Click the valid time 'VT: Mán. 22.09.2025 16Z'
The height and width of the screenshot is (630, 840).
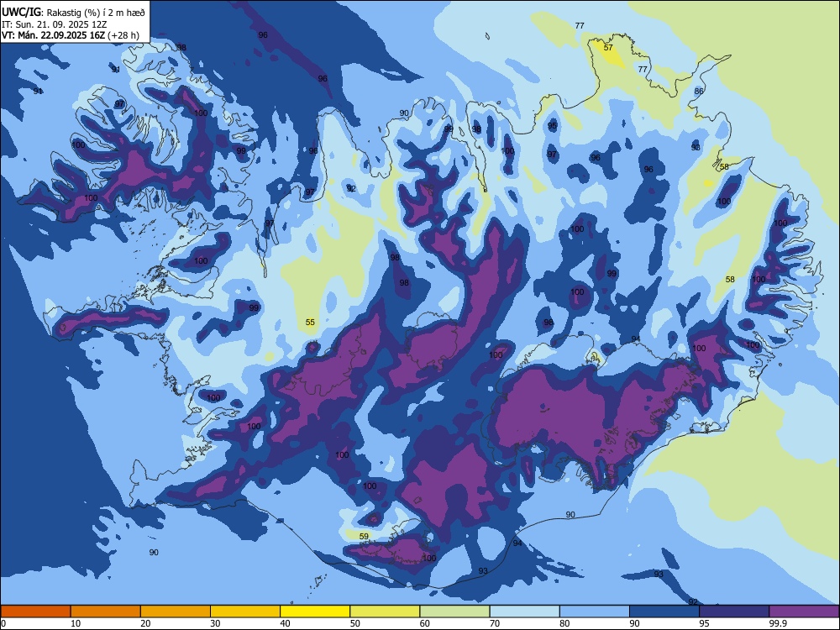[54, 35]
